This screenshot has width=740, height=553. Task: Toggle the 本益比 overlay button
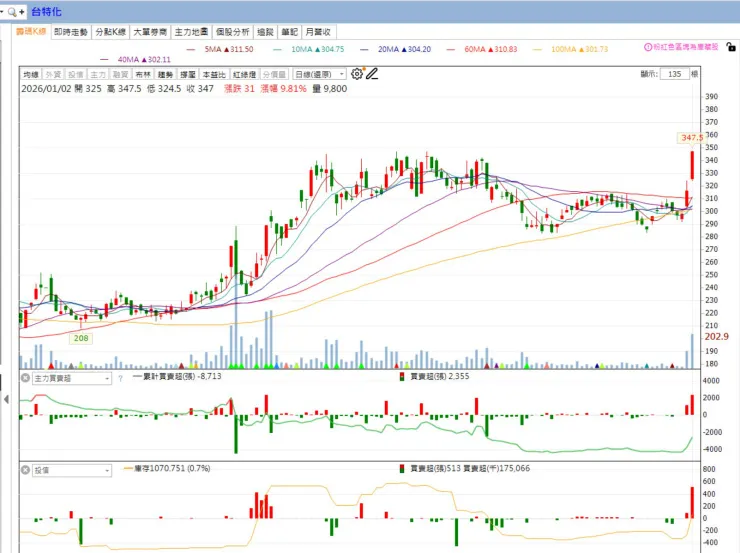coord(214,75)
